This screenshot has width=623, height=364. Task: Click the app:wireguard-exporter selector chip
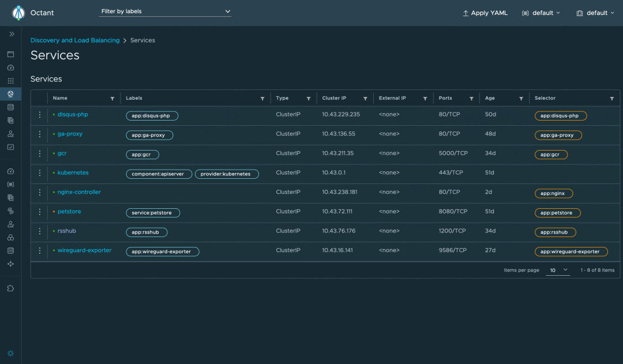[x=571, y=252]
